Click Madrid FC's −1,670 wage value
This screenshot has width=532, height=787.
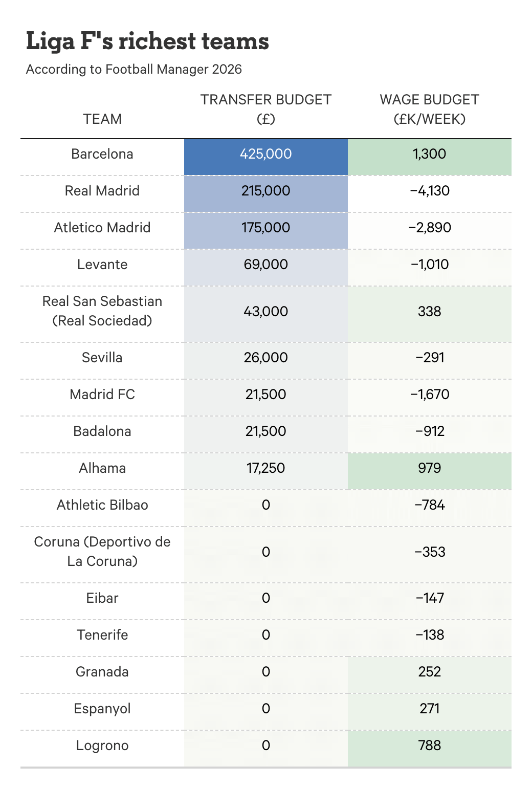tap(429, 395)
